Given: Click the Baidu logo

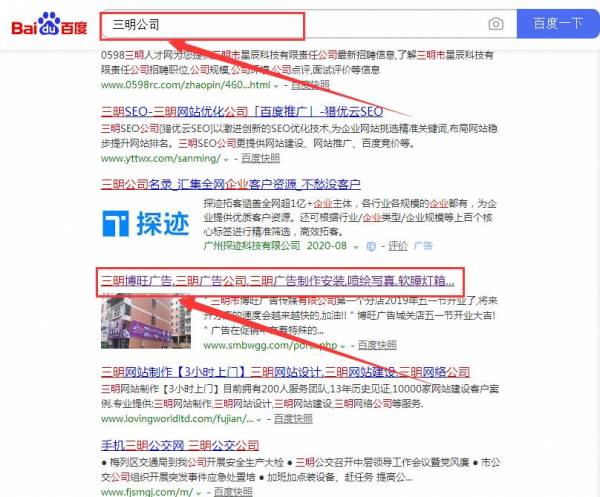Looking at the screenshot, I should click(x=48, y=24).
